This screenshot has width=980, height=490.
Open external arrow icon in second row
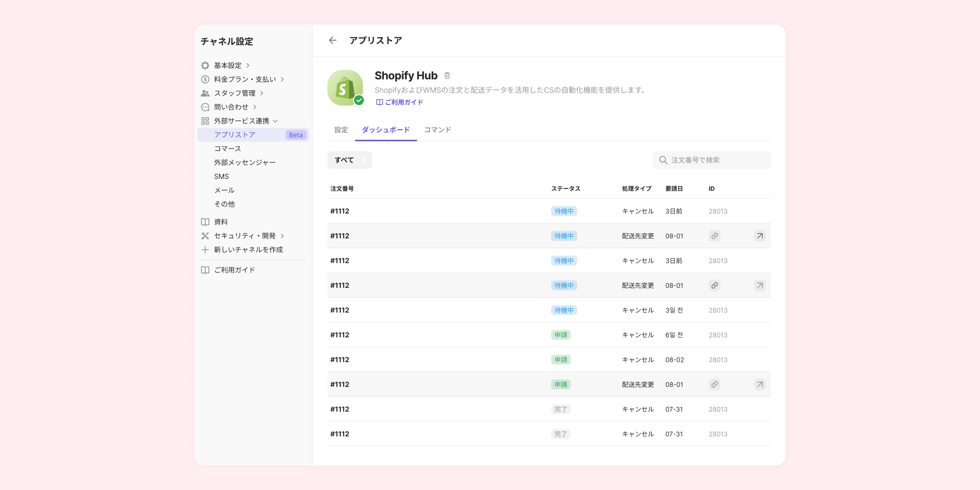(759, 236)
